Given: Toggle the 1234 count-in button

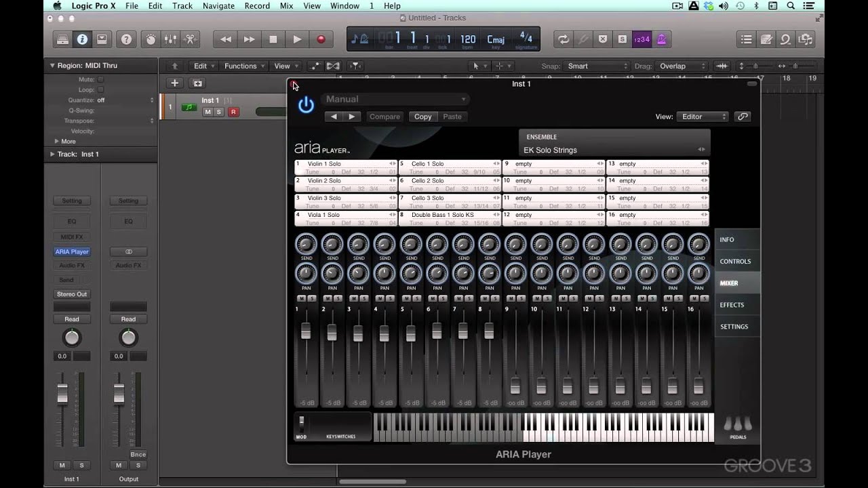Looking at the screenshot, I should point(642,39).
